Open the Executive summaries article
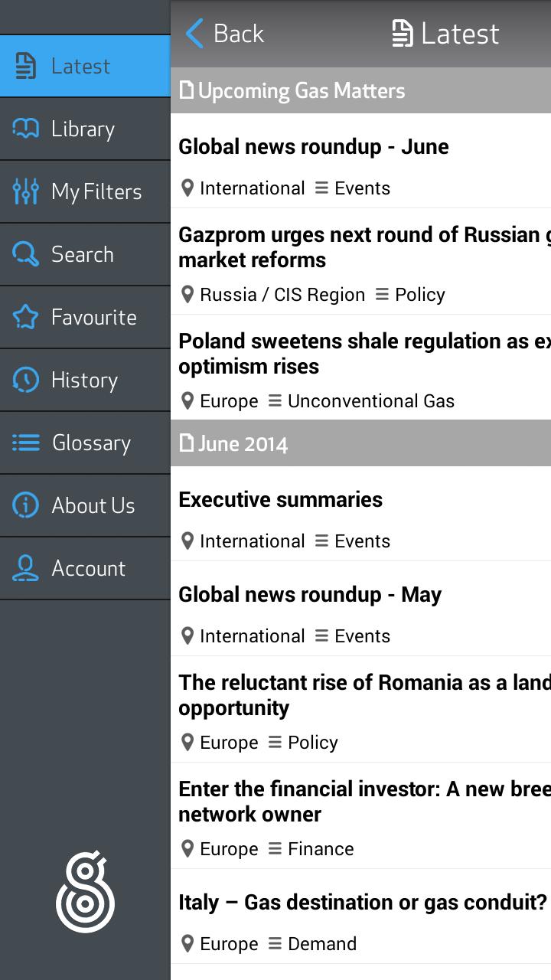 (281, 500)
